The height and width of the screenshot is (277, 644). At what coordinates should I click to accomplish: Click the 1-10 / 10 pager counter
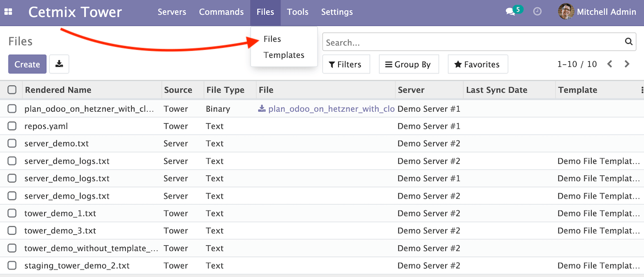point(577,64)
